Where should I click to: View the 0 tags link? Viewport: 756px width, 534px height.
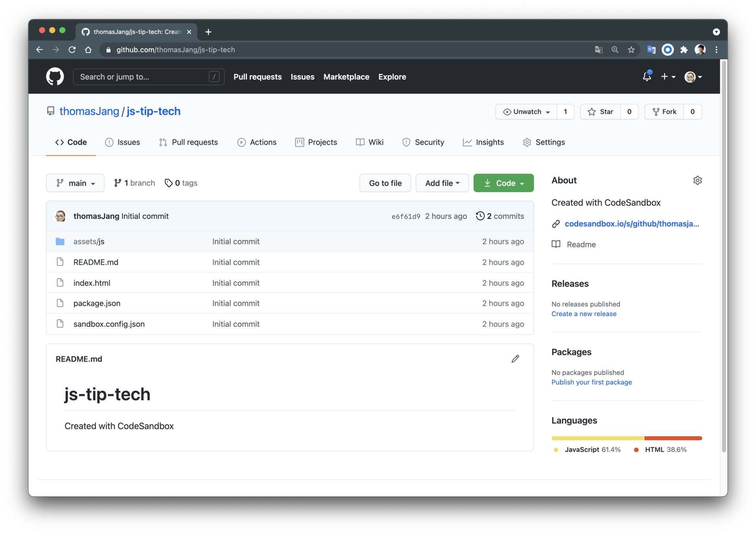(181, 183)
